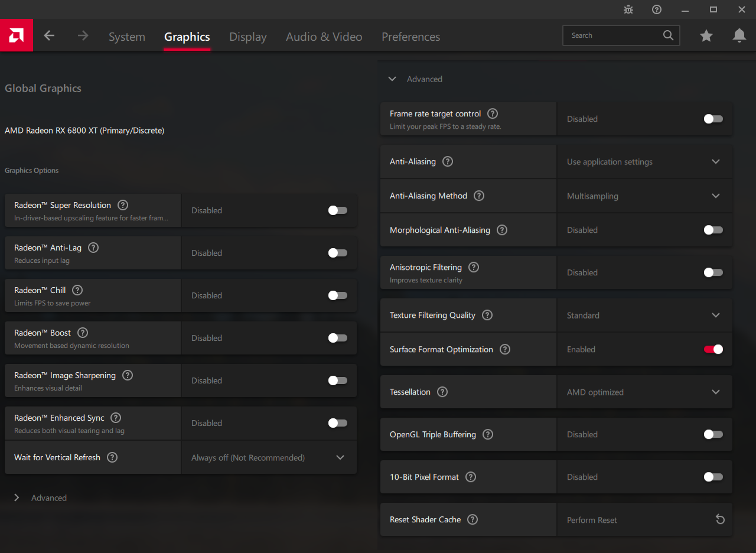Screen dimensions: 756x553
Task: Switch to the Display tab
Action: [x=248, y=37]
